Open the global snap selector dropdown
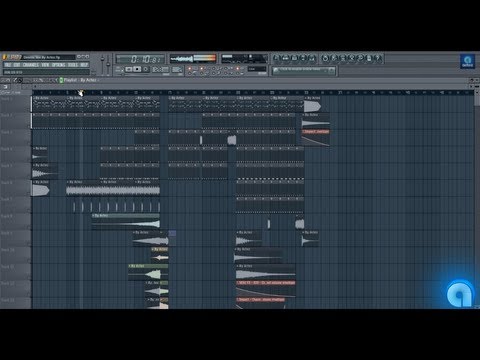 257,69
